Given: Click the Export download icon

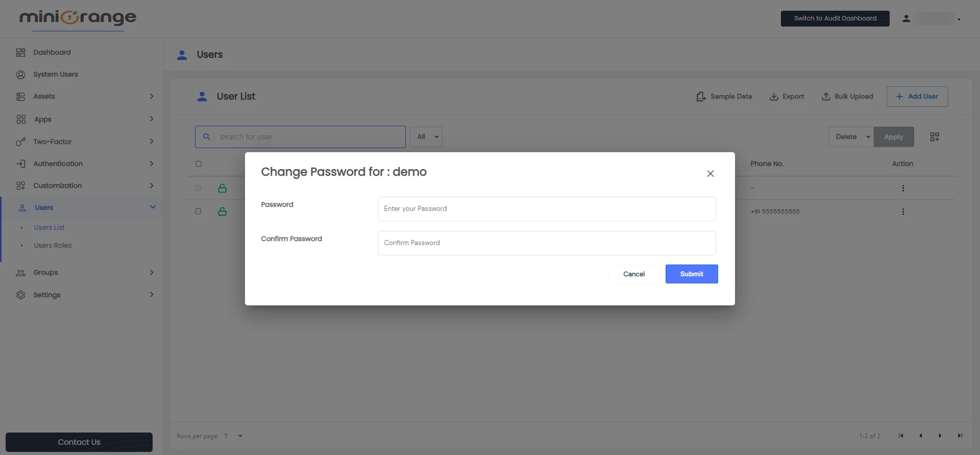Looking at the screenshot, I should point(774,97).
